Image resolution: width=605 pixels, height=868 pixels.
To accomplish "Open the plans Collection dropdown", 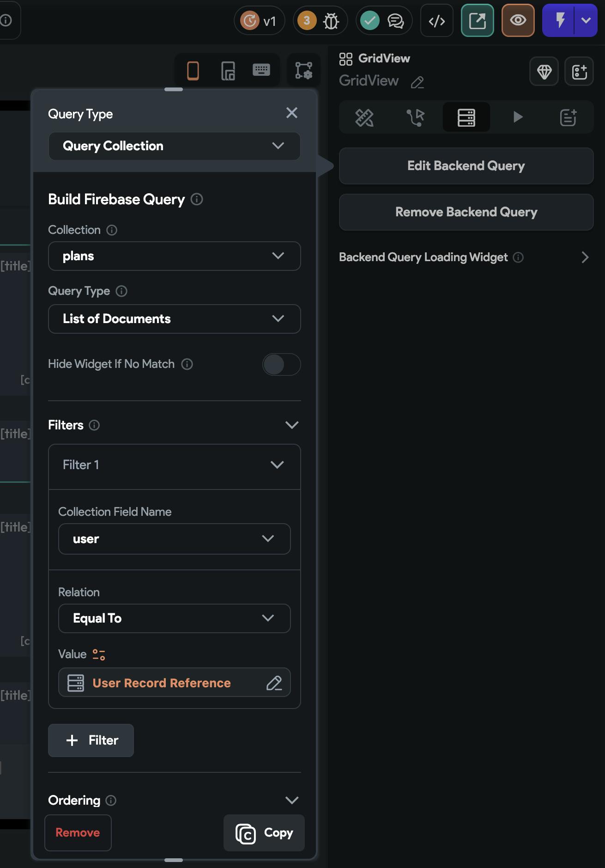I will (175, 256).
